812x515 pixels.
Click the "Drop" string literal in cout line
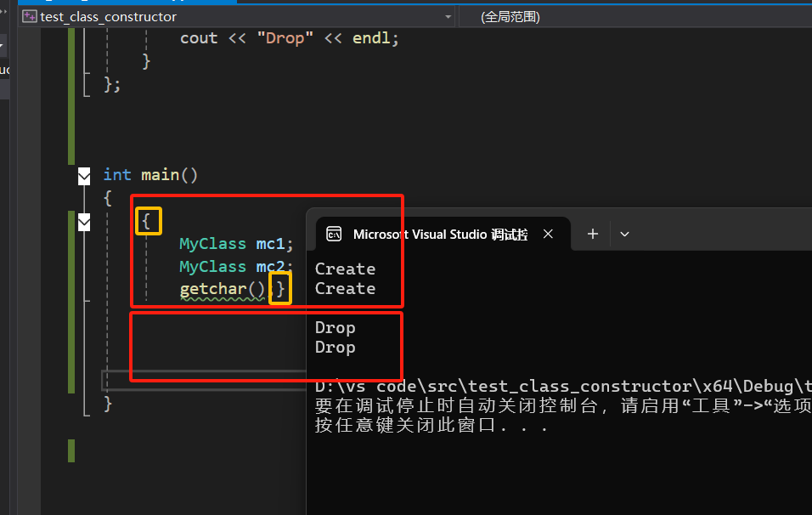285,38
